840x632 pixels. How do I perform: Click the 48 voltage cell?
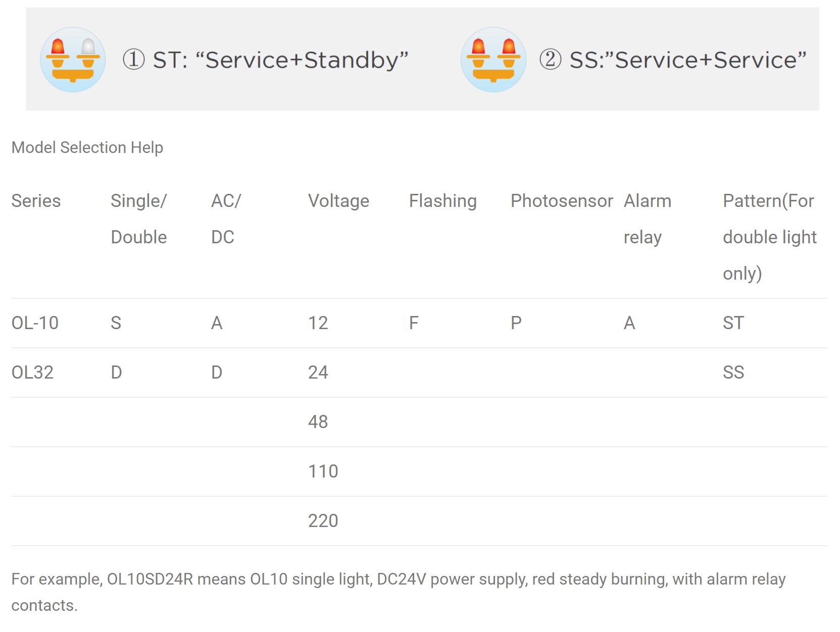coord(318,422)
